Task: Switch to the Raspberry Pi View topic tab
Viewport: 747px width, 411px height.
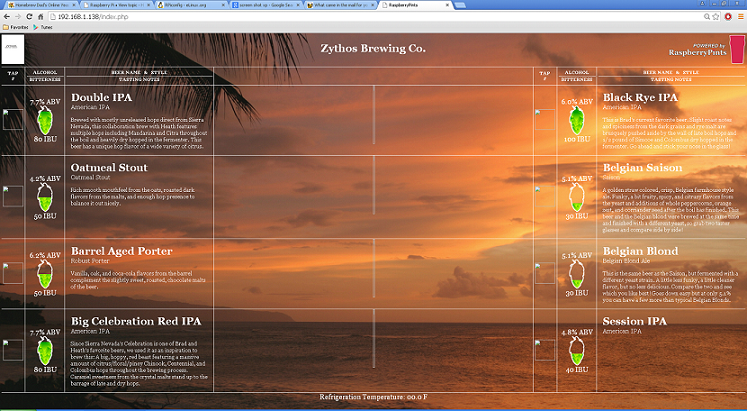Action: click(x=115, y=5)
